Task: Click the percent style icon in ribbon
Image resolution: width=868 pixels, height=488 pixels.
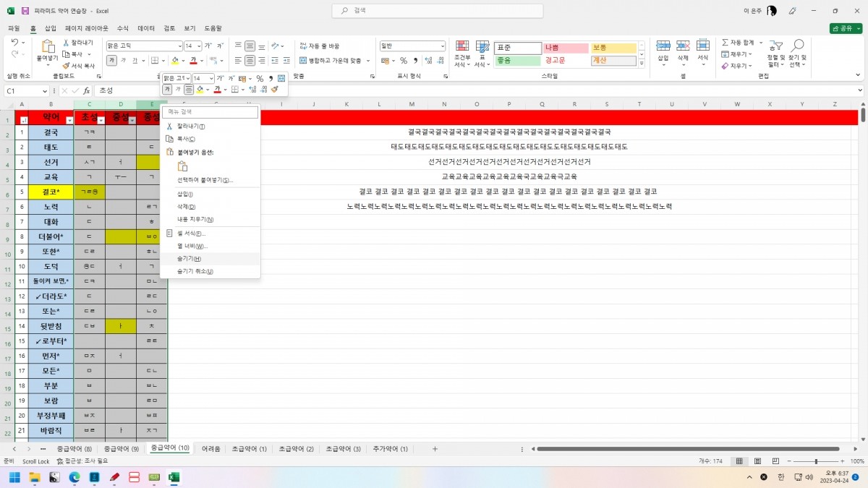Action: click(x=404, y=61)
